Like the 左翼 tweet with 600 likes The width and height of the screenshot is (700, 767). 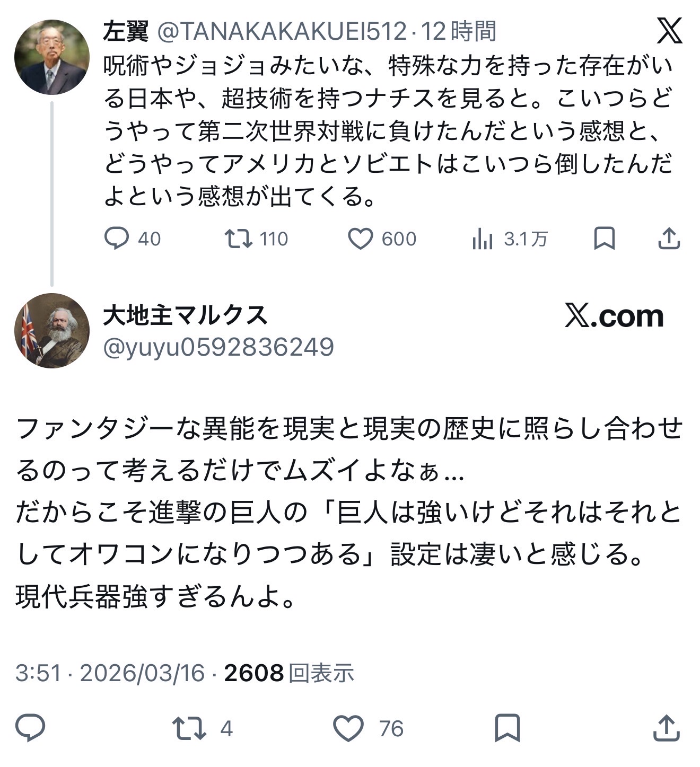[x=361, y=239]
